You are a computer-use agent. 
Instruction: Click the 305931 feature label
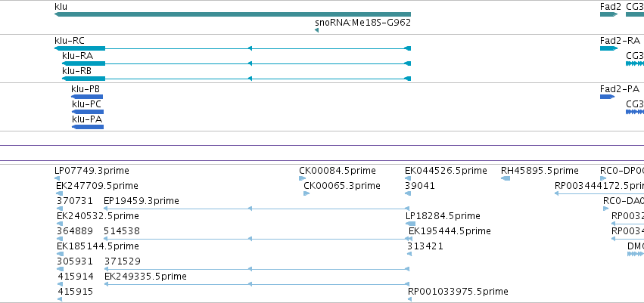(75, 261)
